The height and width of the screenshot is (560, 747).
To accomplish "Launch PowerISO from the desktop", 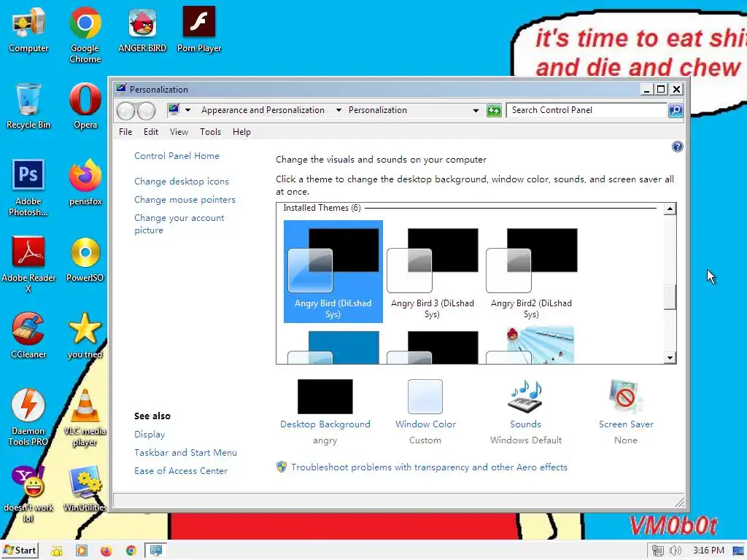I will point(85,259).
